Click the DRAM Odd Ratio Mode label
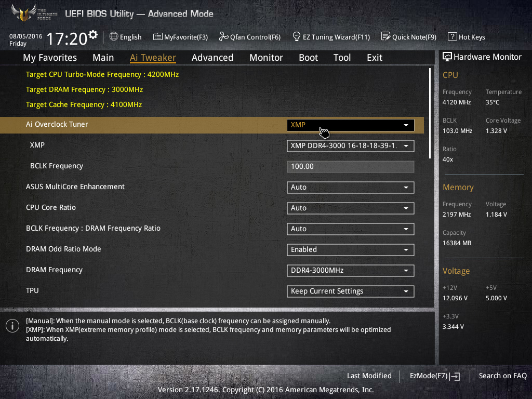Image resolution: width=532 pixels, height=399 pixels. (63, 249)
